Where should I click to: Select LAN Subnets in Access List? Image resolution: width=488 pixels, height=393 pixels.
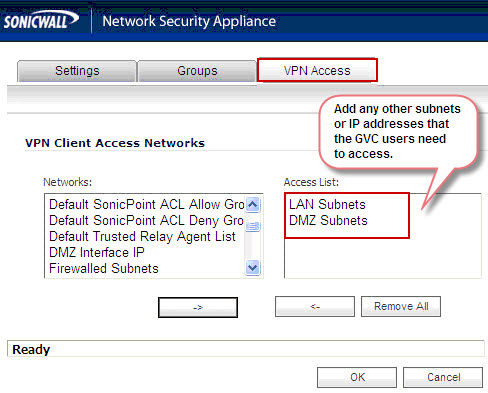click(327, 204)
